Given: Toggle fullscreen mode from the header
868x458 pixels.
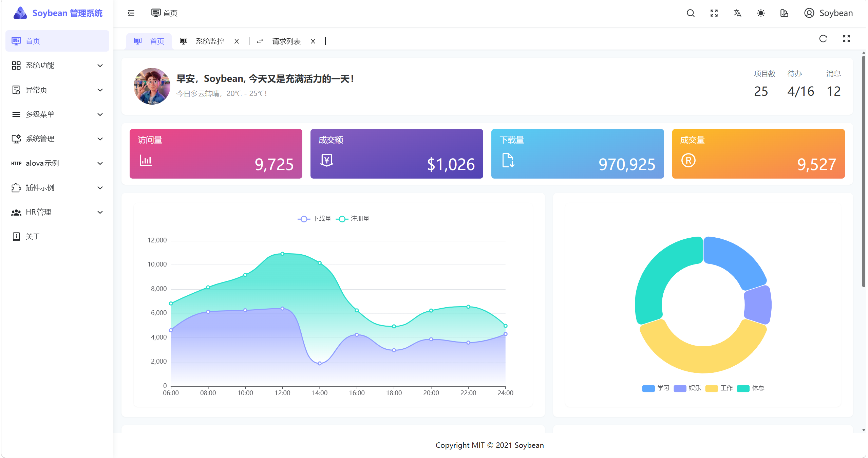Looking at the screenshot, I should pyautogui.click(x=714, y=13).
